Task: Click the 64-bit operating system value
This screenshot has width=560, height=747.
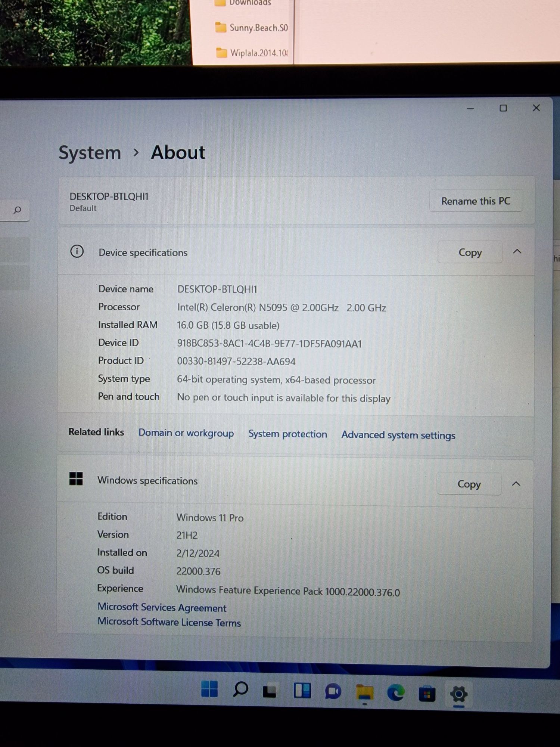Action: pos(276,380)
